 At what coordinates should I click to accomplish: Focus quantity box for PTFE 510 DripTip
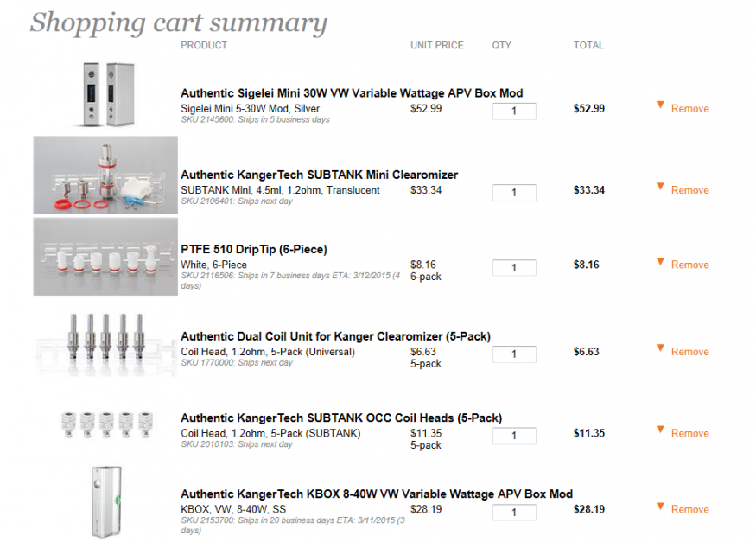514,268
